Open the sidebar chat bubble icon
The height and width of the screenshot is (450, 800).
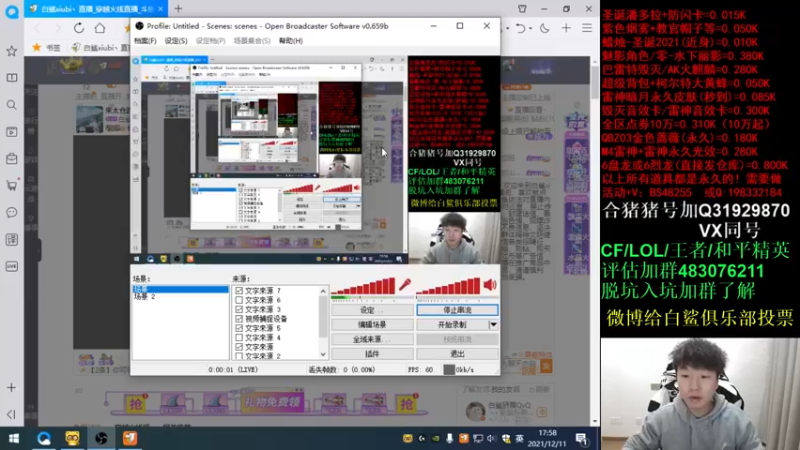12,212
